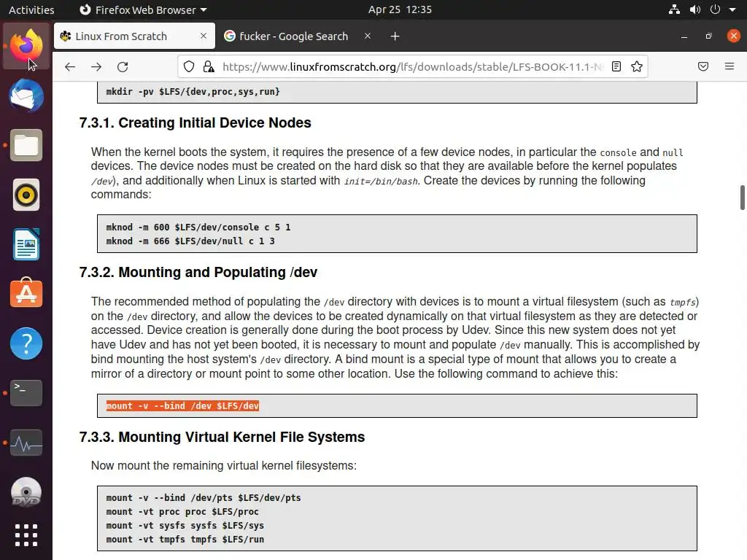
Task: Bookmark this page with the star icon
Action: 637,66
